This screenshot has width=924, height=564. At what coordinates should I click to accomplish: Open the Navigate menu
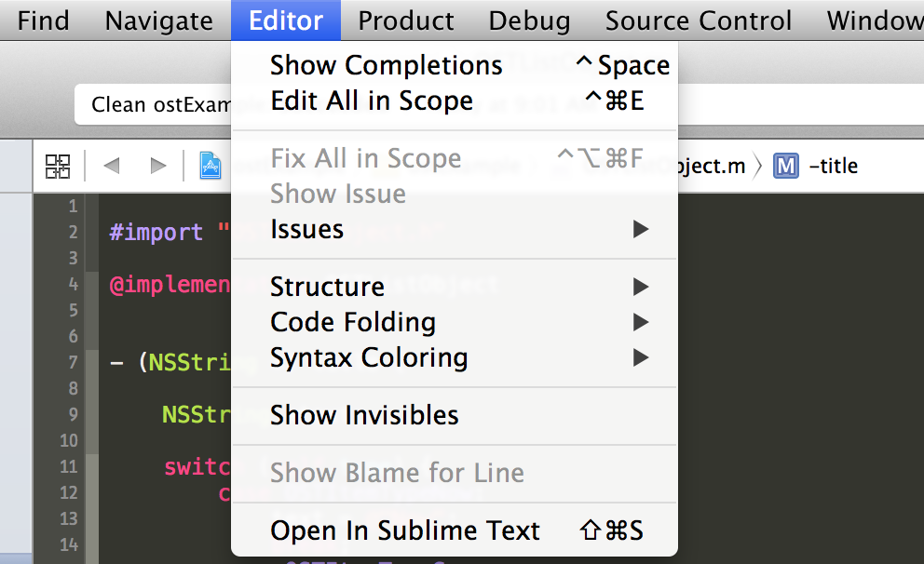[x=158, y=20]
